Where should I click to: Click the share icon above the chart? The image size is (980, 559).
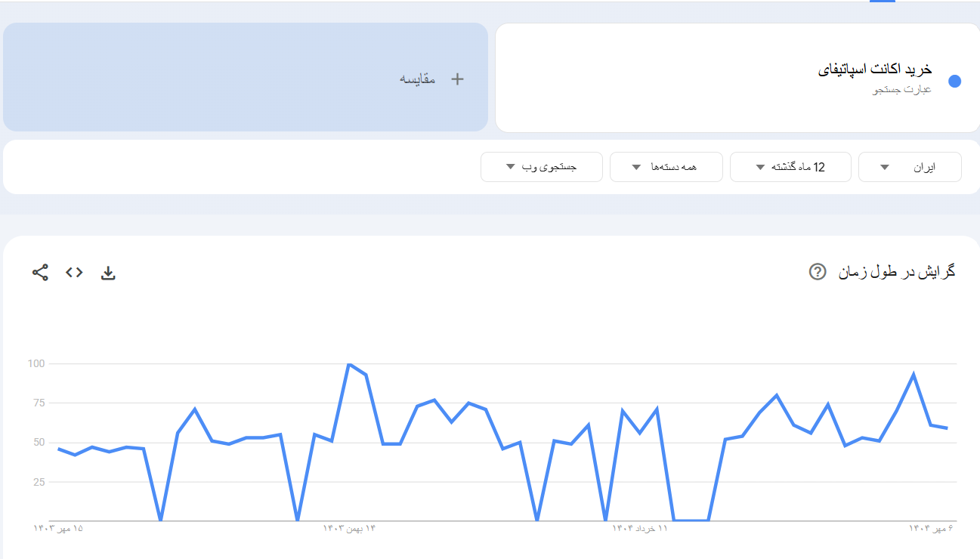40,273
